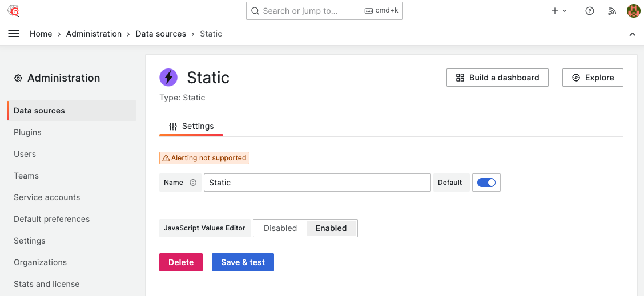
Task: Click the Grafana logo icon
Action: [14, 11]
